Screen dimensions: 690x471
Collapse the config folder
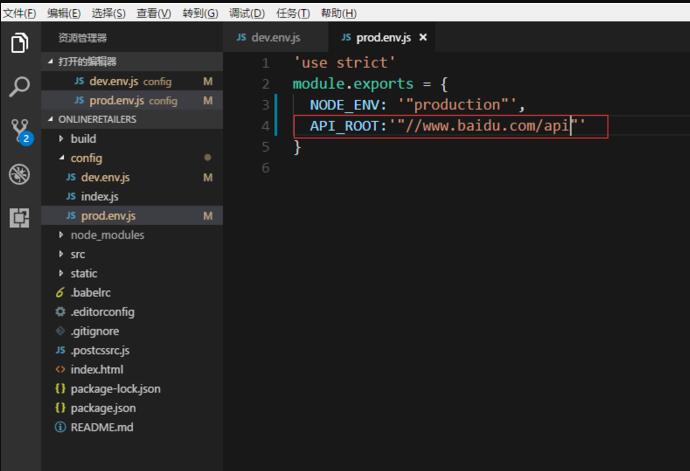pyautogui.click(x=132, y=158)
